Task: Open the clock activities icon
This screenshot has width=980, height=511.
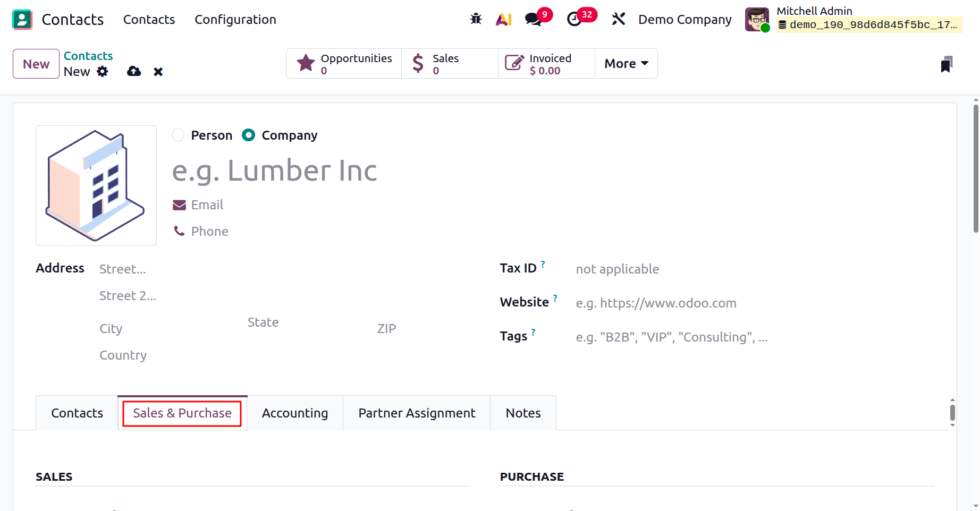Action: [x=575, y=19]
